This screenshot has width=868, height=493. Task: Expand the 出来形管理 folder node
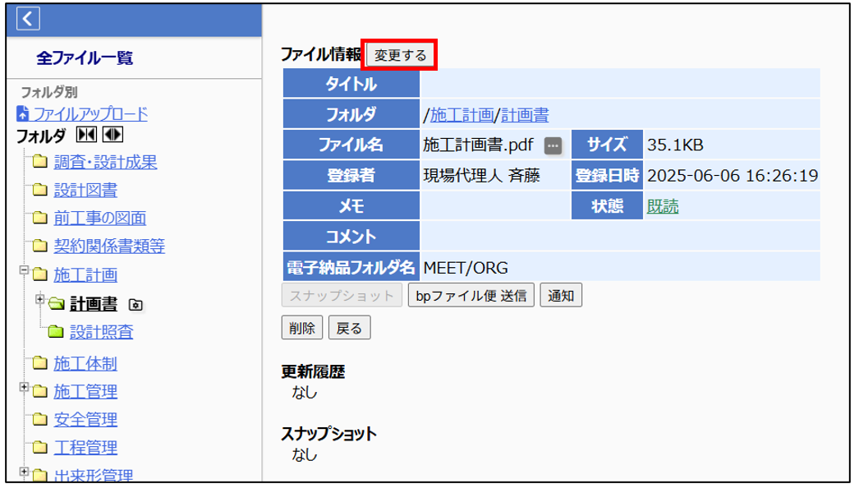click(x=24, y=472)
